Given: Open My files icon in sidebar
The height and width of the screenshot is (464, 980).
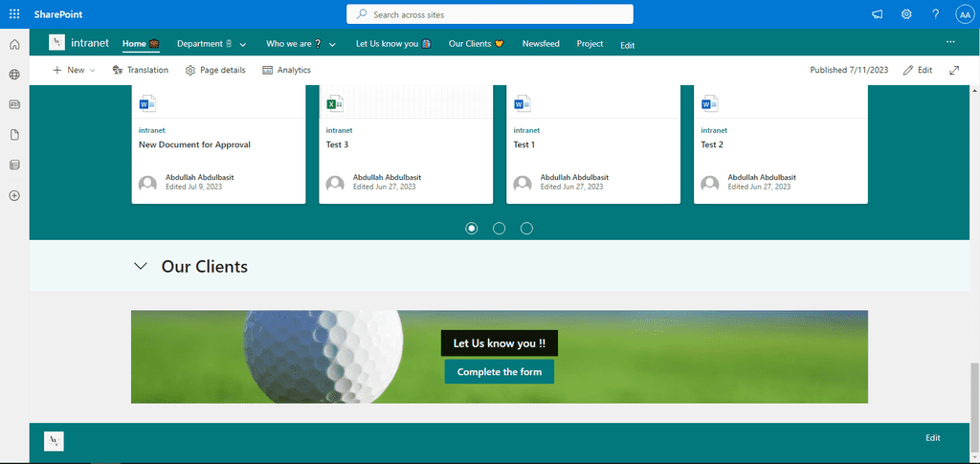Looking at the screenshot, I should [14, 135].
